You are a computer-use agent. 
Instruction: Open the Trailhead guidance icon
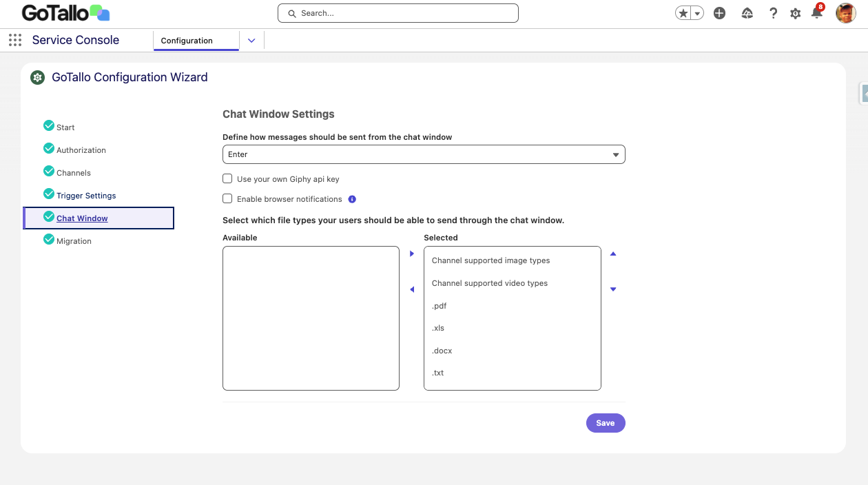[747, 13]
